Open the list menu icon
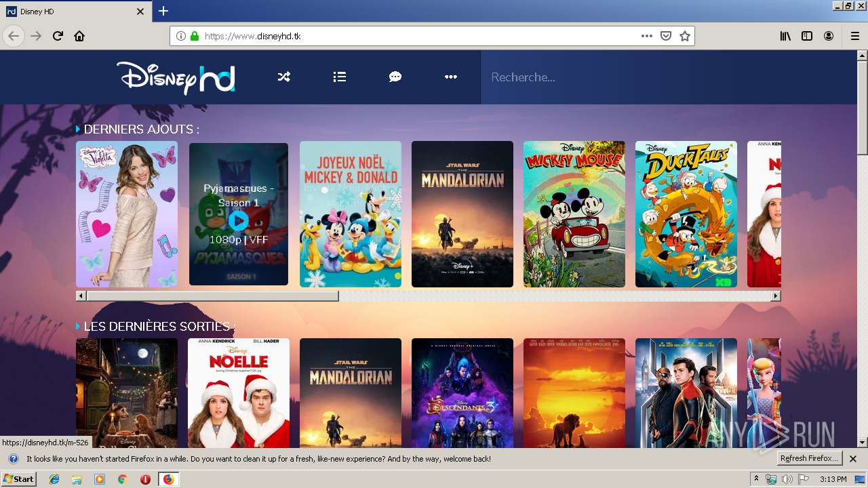 tap(340, 77)
